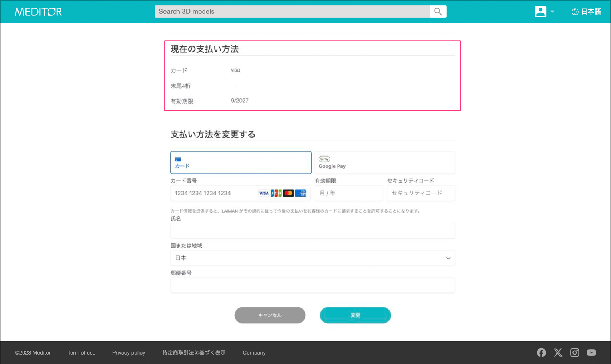Click the globe language icon
The height and width of the screenshot is (364, 611).
[575, 12]
